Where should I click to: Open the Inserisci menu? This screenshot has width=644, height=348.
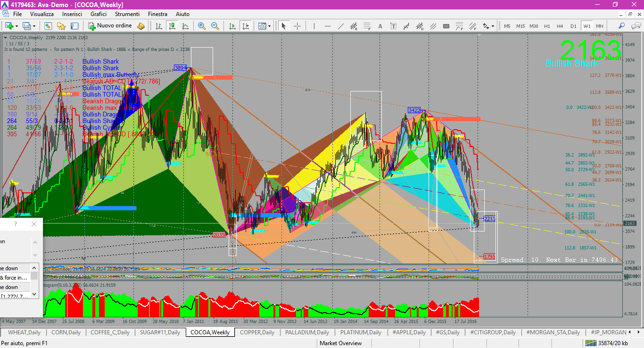tap(72, 14)
